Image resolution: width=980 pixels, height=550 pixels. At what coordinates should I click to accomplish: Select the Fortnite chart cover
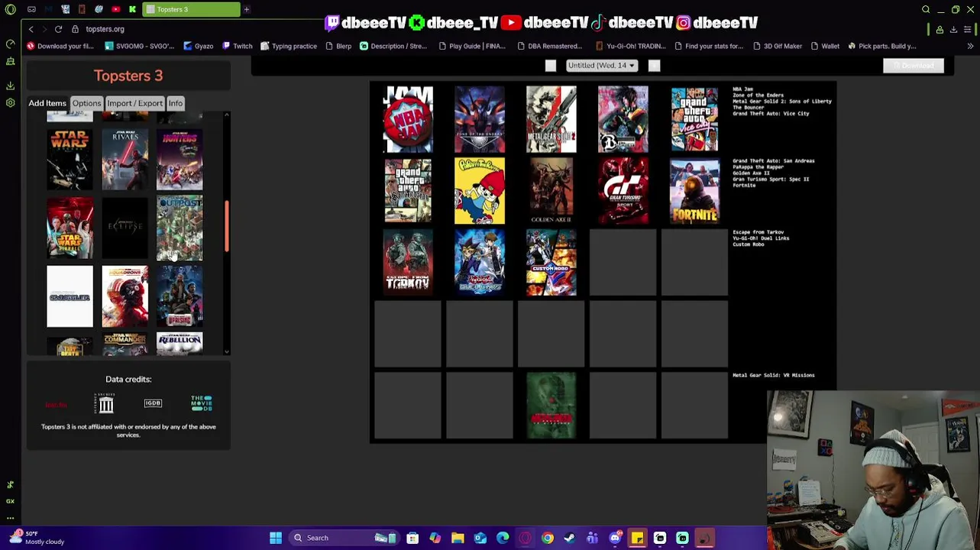[x=694, y=191]
